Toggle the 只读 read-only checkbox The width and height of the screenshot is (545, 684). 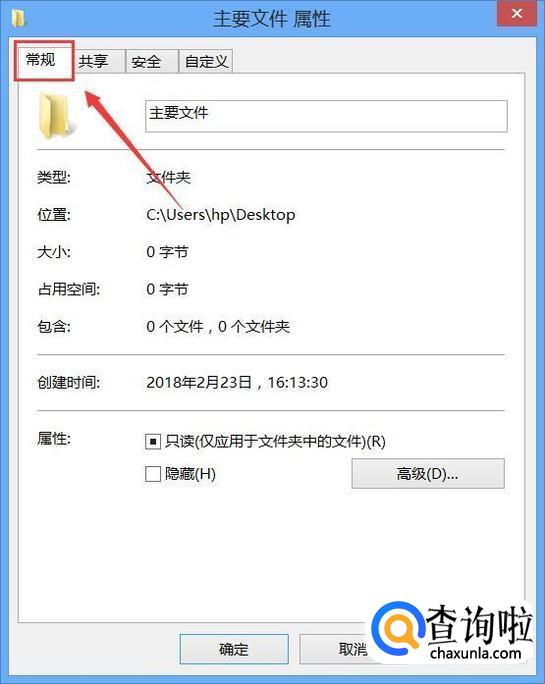point(153,442)
